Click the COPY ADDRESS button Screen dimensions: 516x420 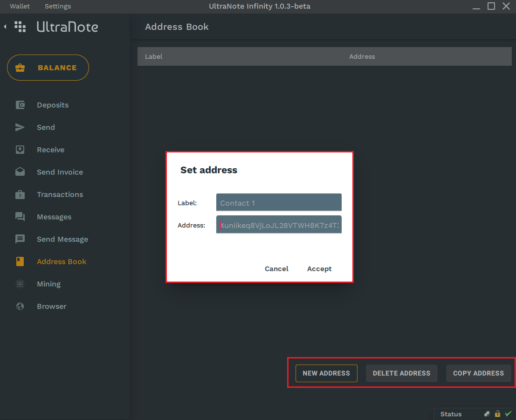[x=478, y=373]
